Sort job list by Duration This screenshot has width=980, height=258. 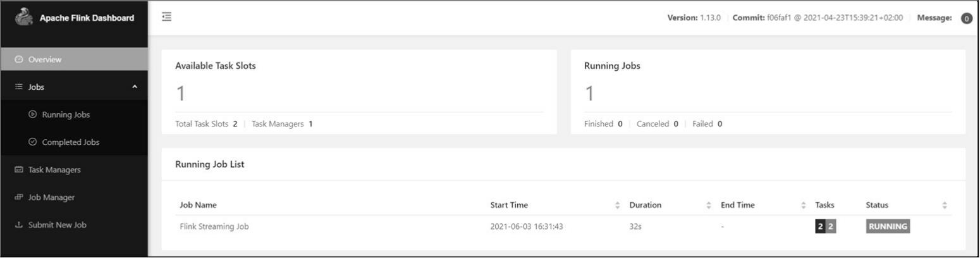[x=709, y=205]
